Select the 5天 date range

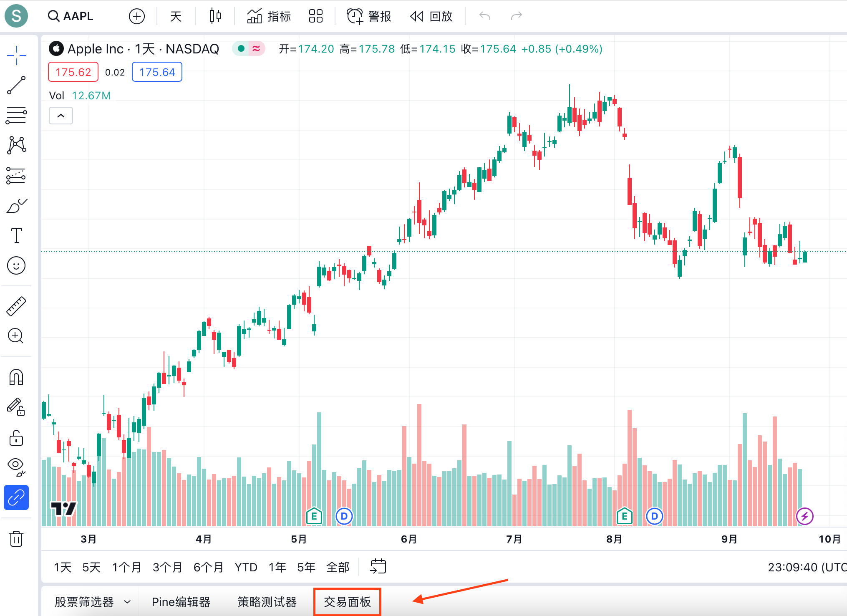click(x=91, y=567)
